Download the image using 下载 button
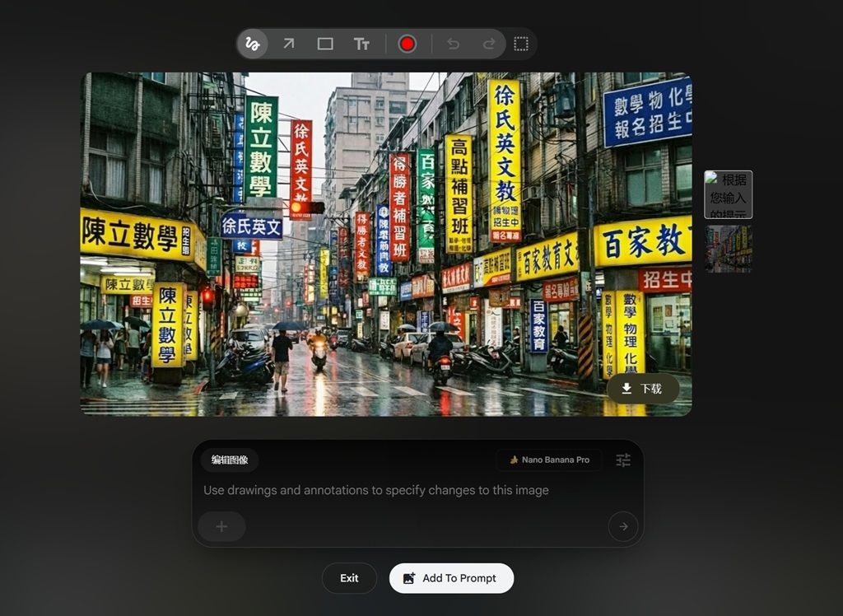This screenshot has height=616, width=843. point(642,389)
